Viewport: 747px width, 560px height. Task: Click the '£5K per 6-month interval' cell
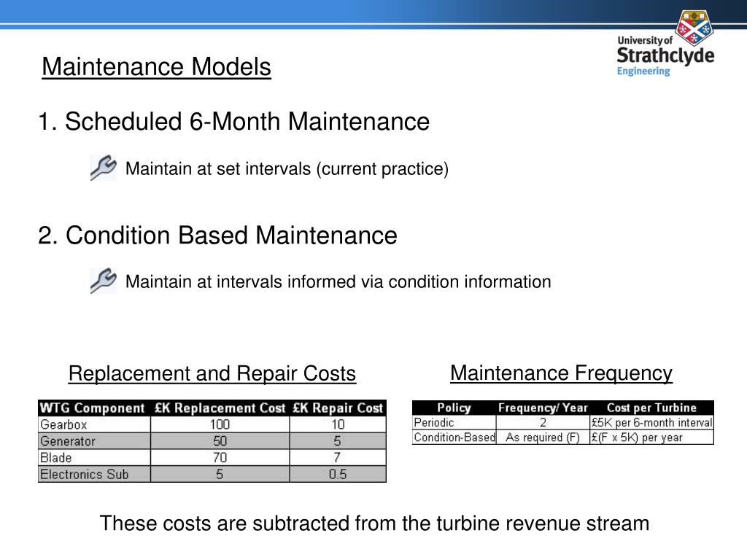pos(651,423)
